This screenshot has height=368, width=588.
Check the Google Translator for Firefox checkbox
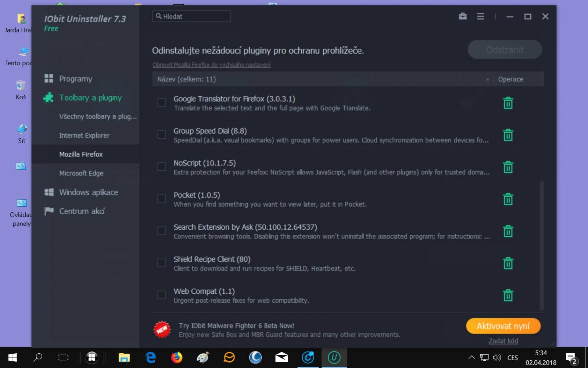[162, 103]
